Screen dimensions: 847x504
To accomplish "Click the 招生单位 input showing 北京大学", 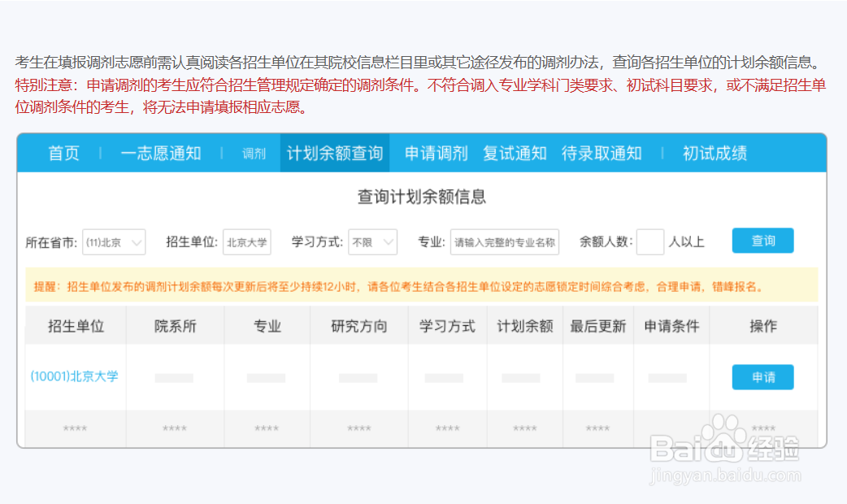I will (247, 241).
